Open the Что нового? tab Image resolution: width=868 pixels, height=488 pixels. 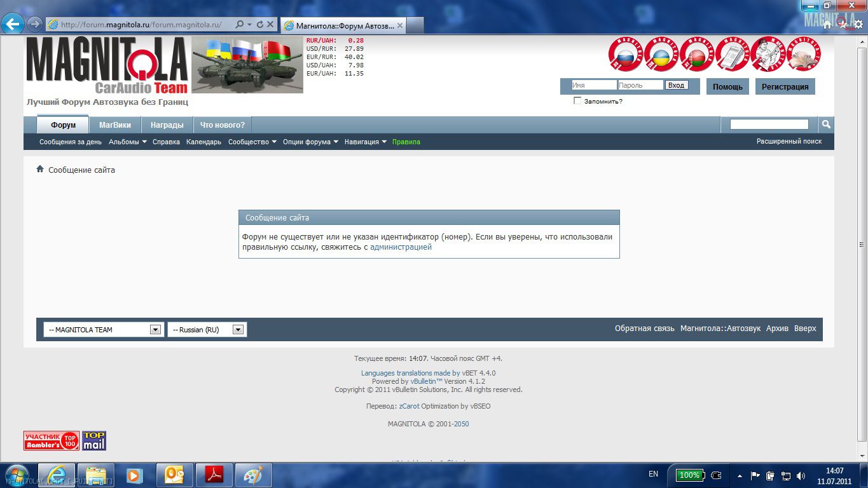[x=223, y=125]
